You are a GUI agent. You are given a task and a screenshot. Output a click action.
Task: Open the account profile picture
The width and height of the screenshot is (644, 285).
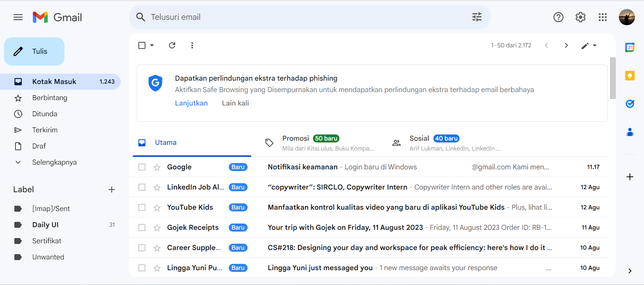pyautogui.click(x=627, y=17)
